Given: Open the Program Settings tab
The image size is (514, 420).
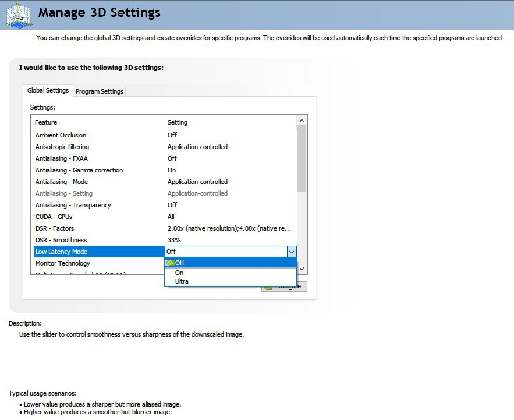Looking at the screenshot, I should click(100, 91).
